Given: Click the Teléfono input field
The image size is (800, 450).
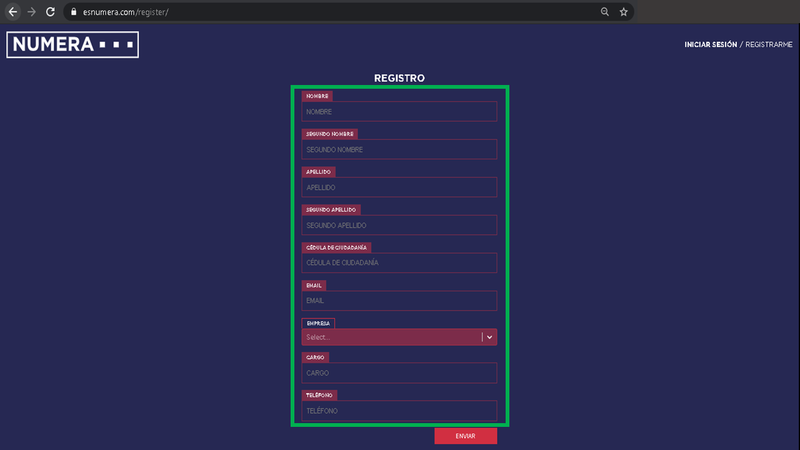Looking at the screenshot, I should (x=399, y=411).
